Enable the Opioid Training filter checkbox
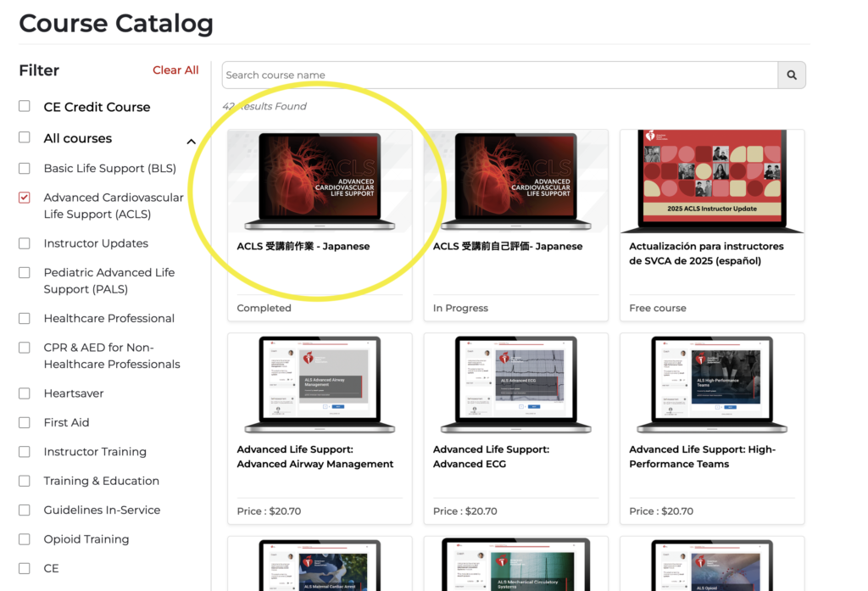 tap(25, 539)
